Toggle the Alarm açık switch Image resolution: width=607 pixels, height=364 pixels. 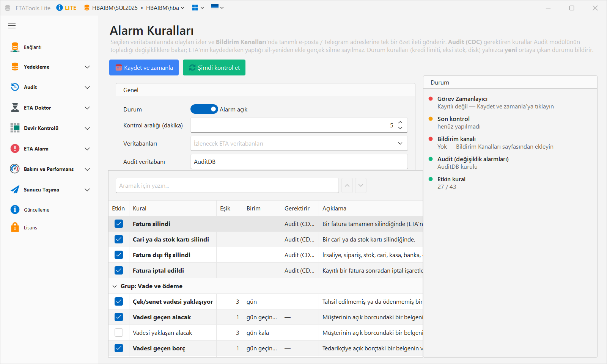[204, 109]
